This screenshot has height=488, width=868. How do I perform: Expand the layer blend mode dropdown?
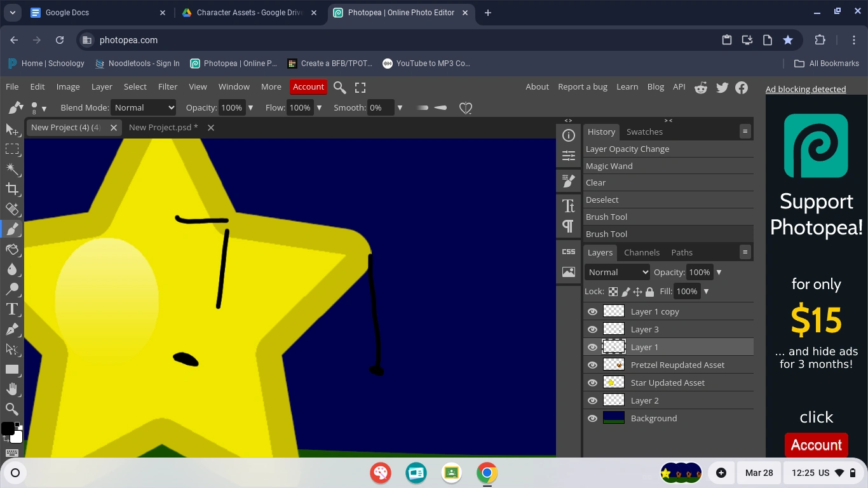[x=617, y=272]
